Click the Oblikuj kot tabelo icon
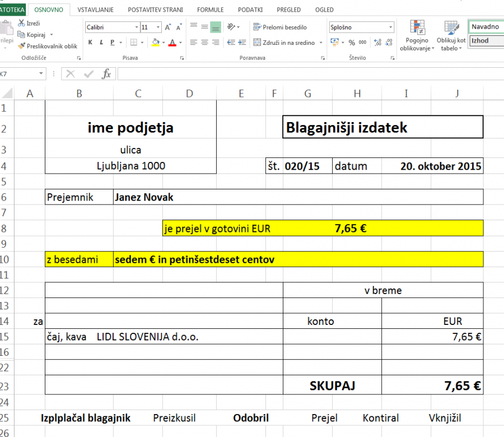Screen dimensions: 504x437 [x=451, y=37]
